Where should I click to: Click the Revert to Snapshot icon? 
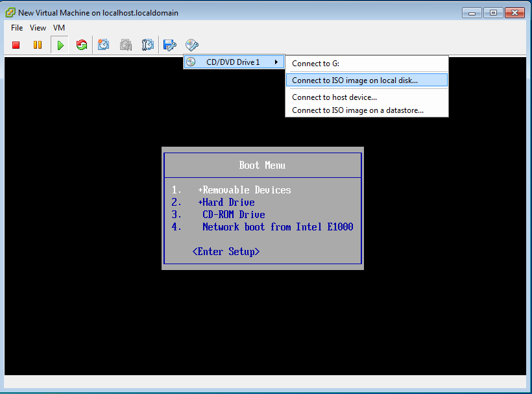coord(125,45)
